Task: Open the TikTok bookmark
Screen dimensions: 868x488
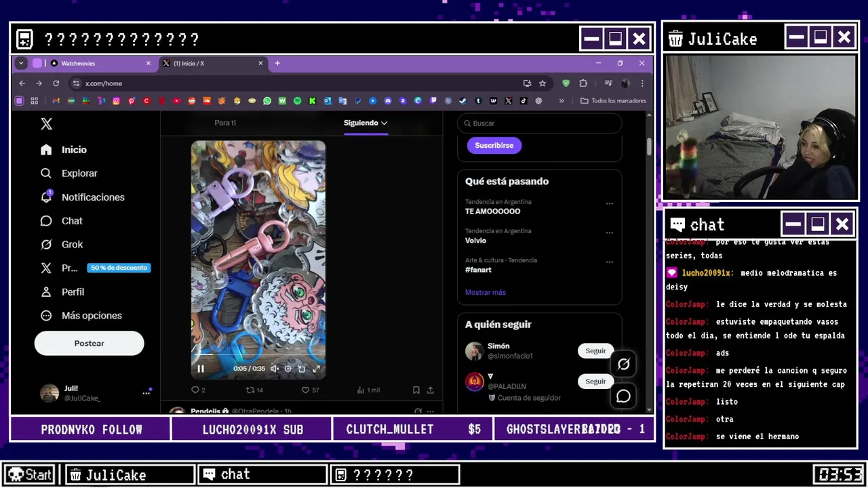Action: 524,101
